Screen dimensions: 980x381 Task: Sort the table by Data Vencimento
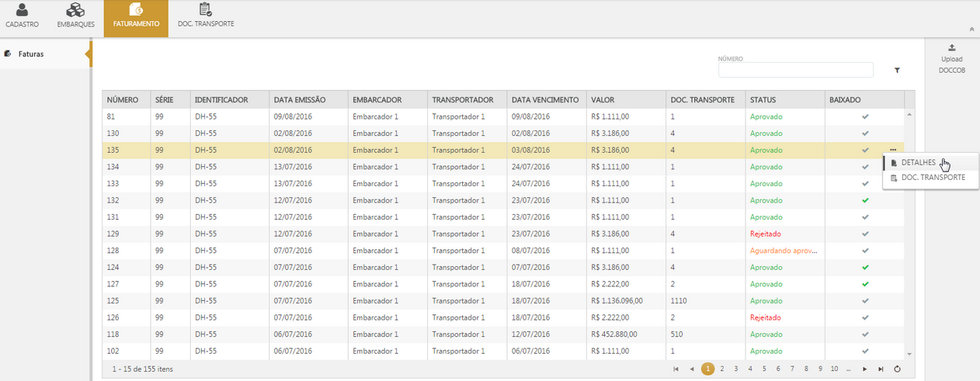point(545,100)
